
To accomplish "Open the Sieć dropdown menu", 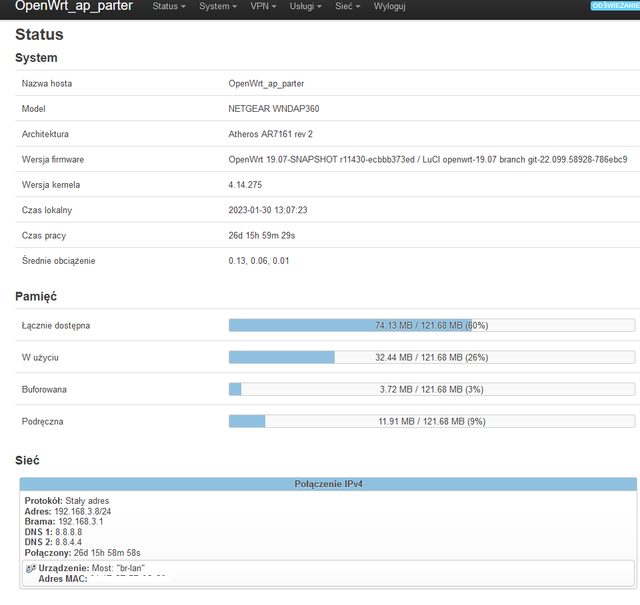I will (348, 6).
